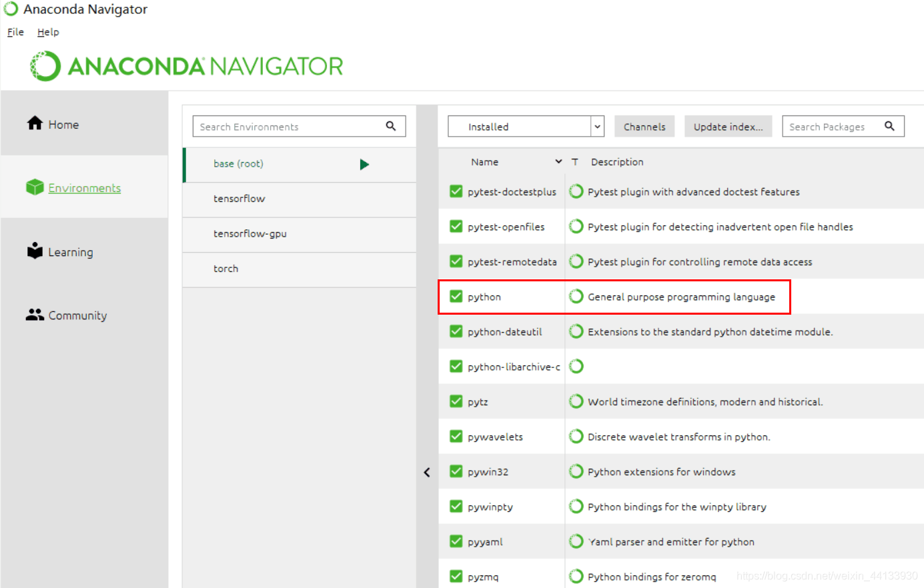Click 'Python extensions for windows' description
This screenshot has width=924, height=588.
(x=661, y=471)
